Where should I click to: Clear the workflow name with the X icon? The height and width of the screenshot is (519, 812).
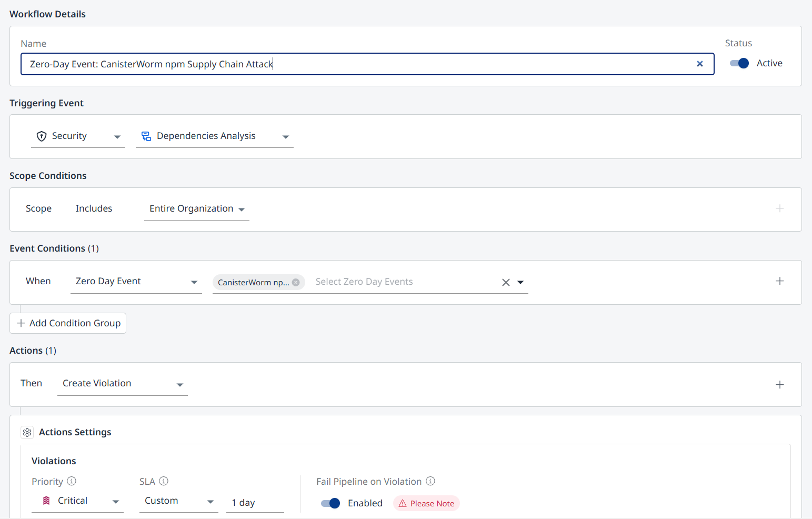[699, 64]
